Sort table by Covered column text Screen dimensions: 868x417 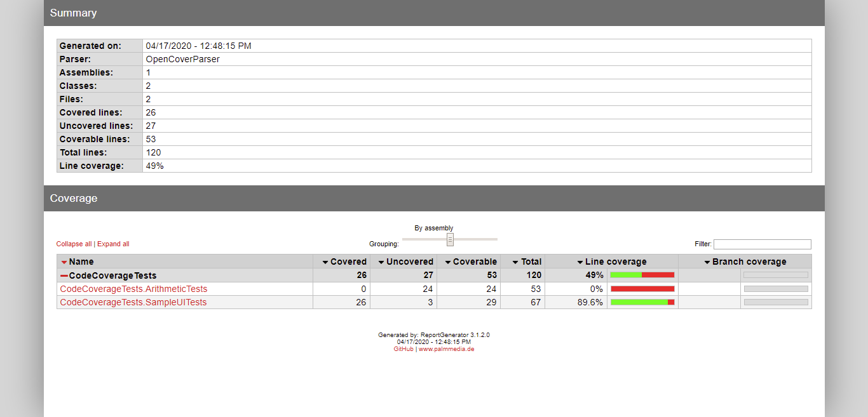coord(348,261)
